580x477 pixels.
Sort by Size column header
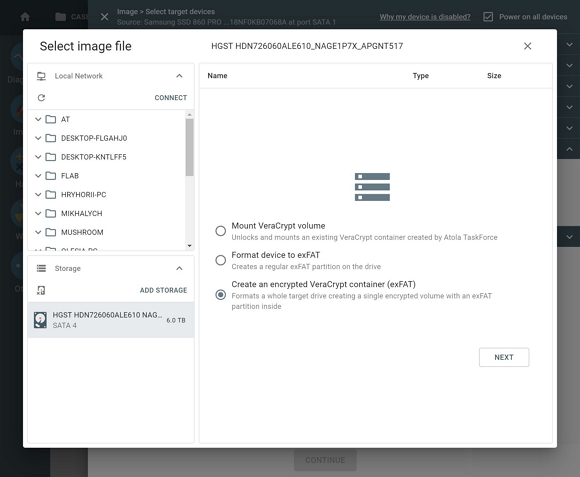[x=494, y=76]
